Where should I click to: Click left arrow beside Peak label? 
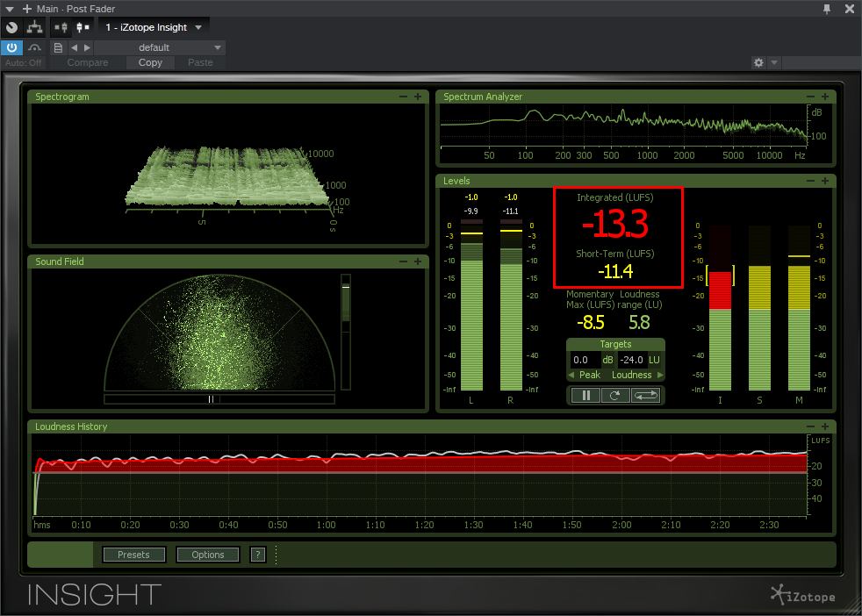point(571,375)
